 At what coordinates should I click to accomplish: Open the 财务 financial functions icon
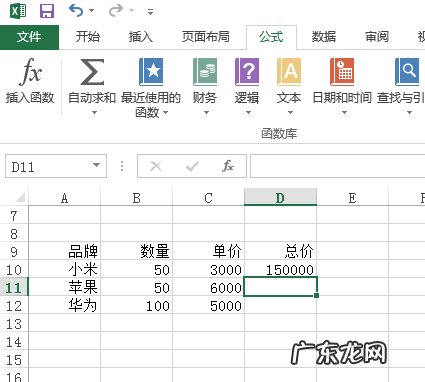[x=205, y=71]
